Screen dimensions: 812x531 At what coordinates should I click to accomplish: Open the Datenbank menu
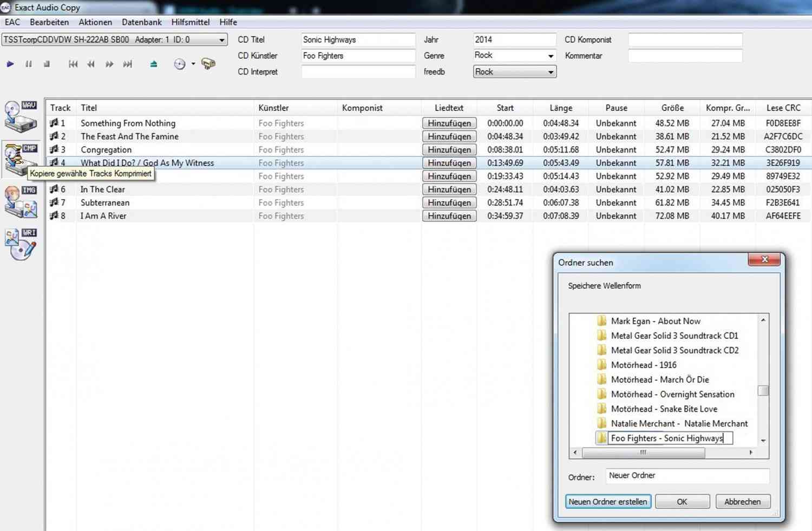[x=142, y=22]
